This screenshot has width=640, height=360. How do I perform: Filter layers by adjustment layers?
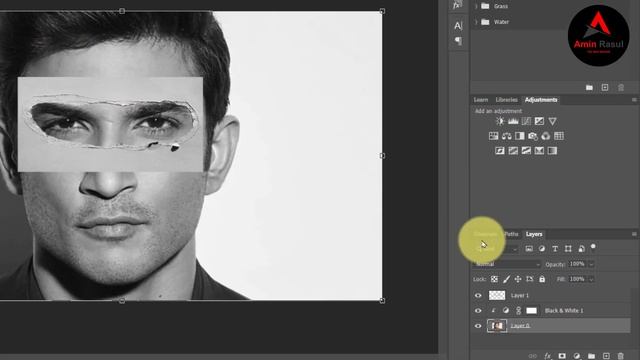pos(542,249)
